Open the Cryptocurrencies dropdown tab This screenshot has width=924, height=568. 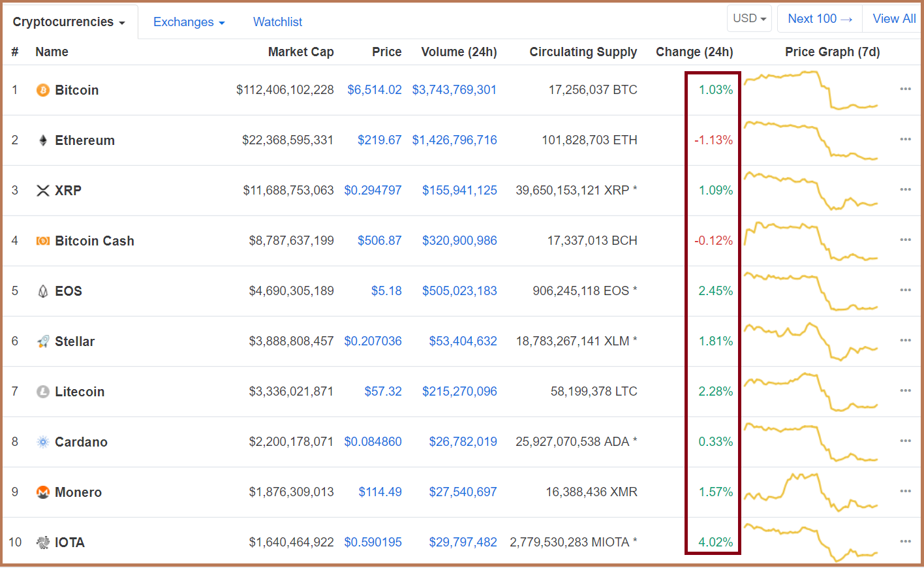click(69, 22)
